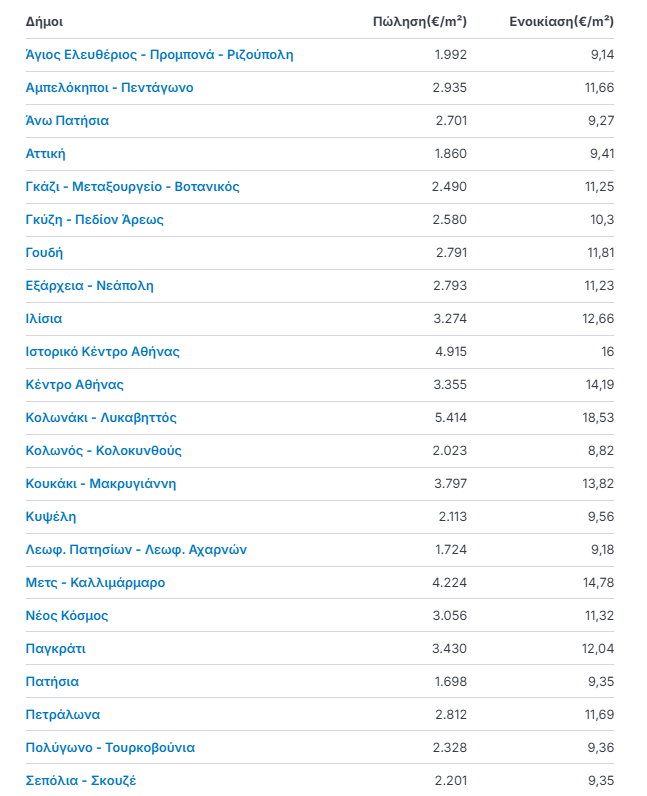Click the Αμπελόκηποι - Πεντάγωνο link
This screenshot has width=647, height=796.
tap(109, 88)
